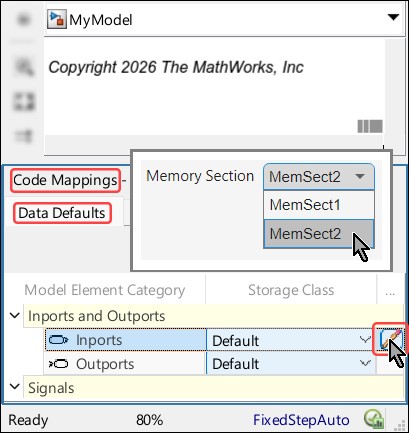The image size is (409, 433).
Task: Open the Memory Section combo box
Action: coord(319,177)
